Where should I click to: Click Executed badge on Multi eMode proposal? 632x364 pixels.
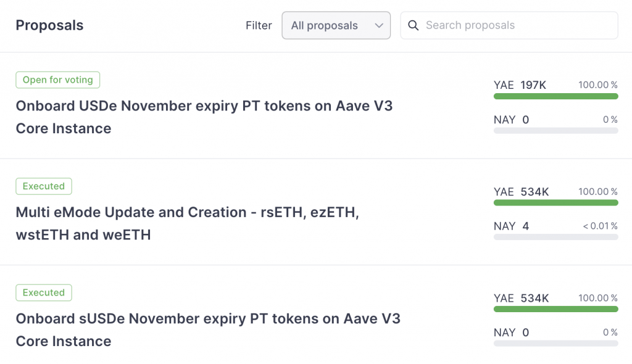point(44,186)
